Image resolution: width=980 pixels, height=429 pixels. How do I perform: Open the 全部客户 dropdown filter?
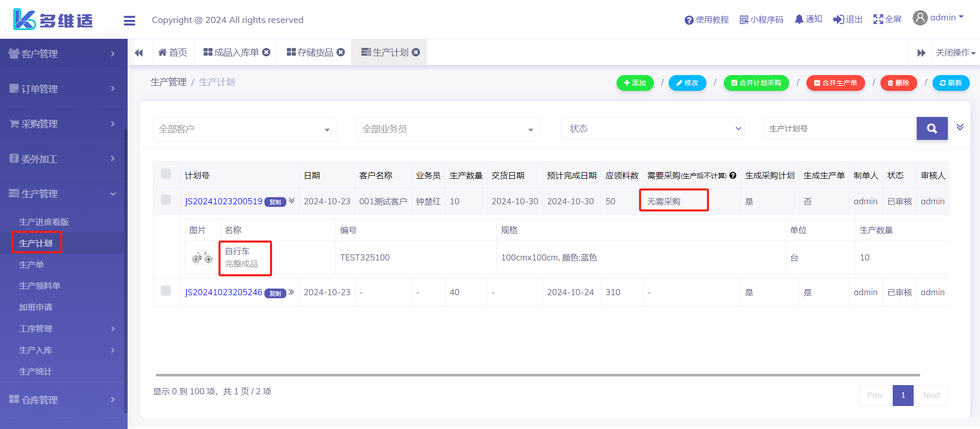click(x=245, y=129)
